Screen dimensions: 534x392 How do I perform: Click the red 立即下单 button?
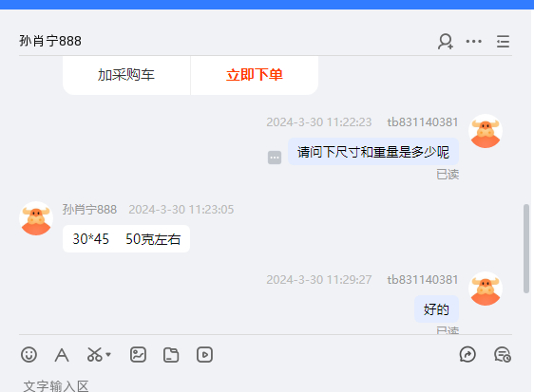(255, 75)
